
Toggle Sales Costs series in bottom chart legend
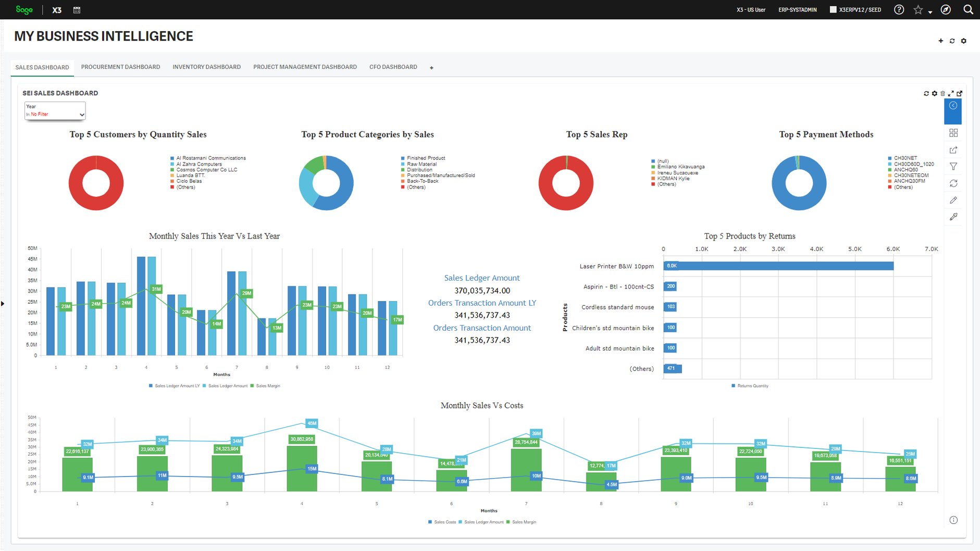point(443,522)
